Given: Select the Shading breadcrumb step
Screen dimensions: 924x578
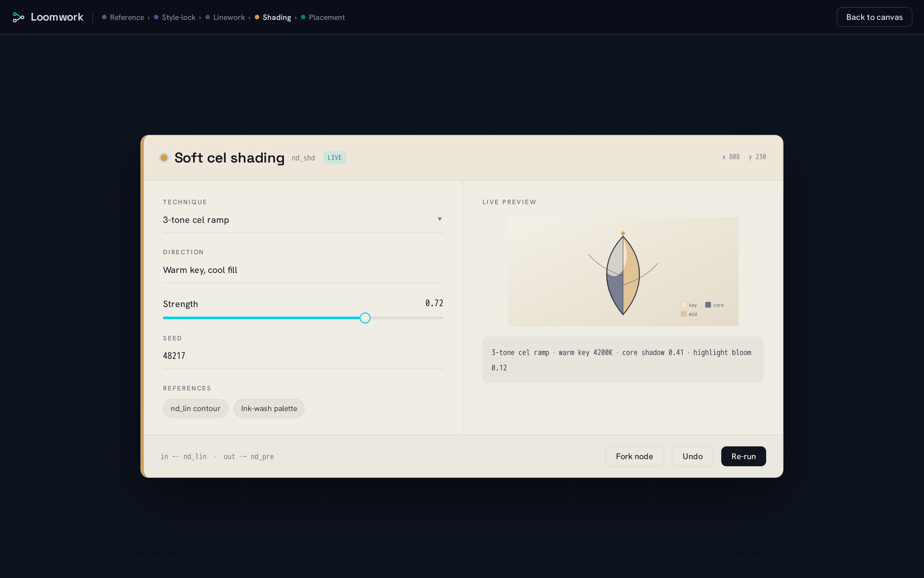Looking at the screenshot, I should click(273, 17).
